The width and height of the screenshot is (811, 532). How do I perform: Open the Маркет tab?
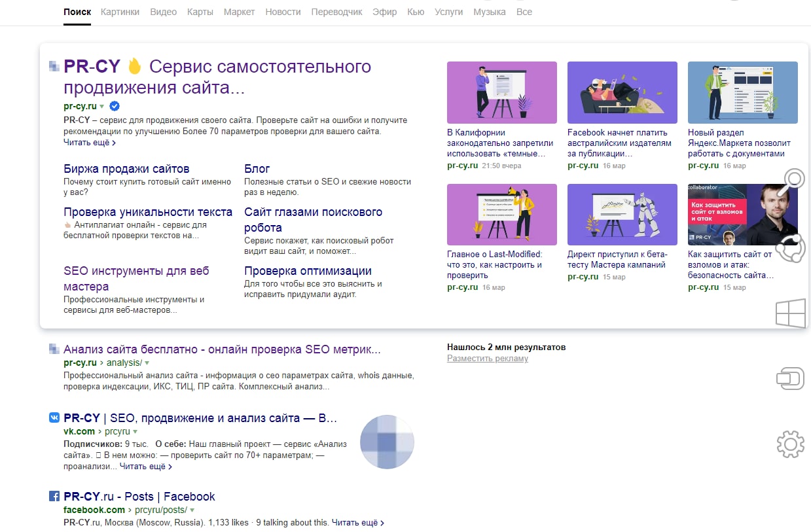tap(239, 12)
